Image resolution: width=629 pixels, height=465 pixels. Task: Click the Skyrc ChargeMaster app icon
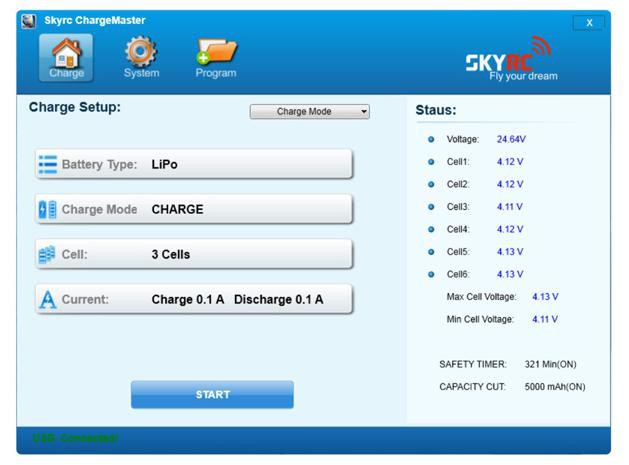pos(28,21)
